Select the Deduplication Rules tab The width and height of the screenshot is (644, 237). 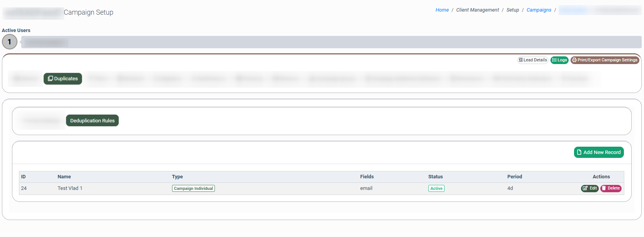pyautogui.click(x=92, y=121)
